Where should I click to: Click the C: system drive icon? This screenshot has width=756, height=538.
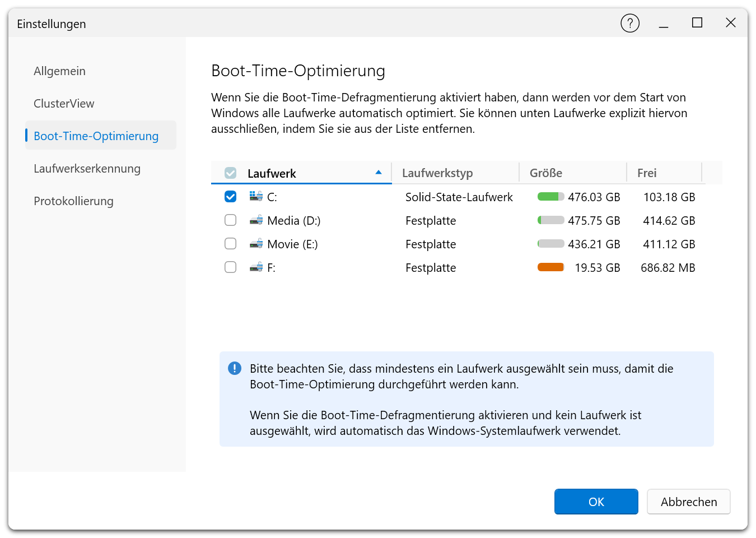(256, 196)
